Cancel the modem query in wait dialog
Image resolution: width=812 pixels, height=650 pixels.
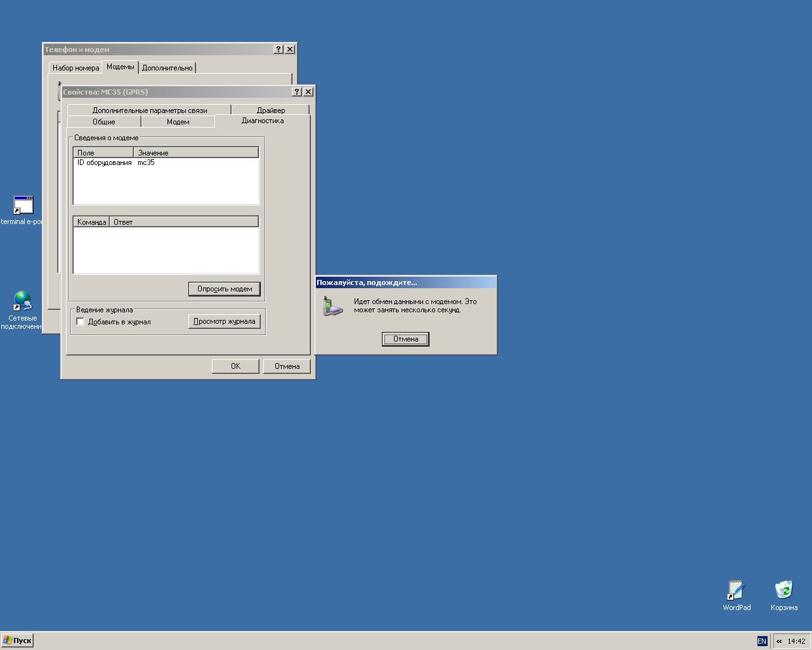[405, 339]
